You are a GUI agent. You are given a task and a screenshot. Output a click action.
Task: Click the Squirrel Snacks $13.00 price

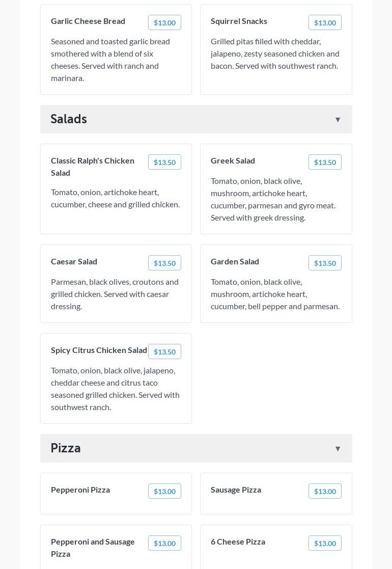point(325,22)
